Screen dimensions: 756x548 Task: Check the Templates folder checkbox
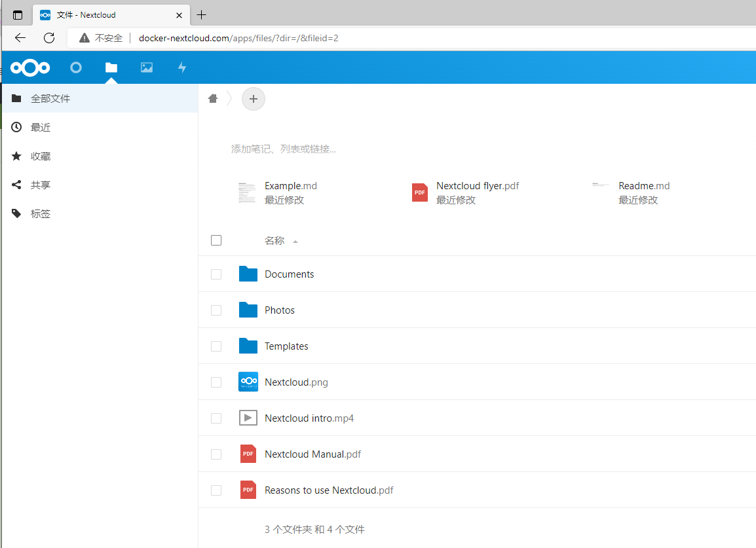[x=216, y=346]
